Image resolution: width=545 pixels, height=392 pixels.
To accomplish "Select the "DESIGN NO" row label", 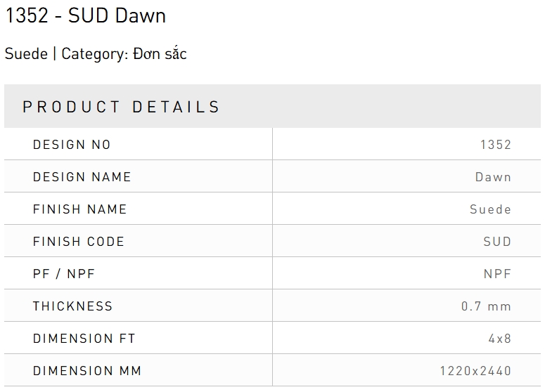I will pyautogui.click(x=72, y=145).
